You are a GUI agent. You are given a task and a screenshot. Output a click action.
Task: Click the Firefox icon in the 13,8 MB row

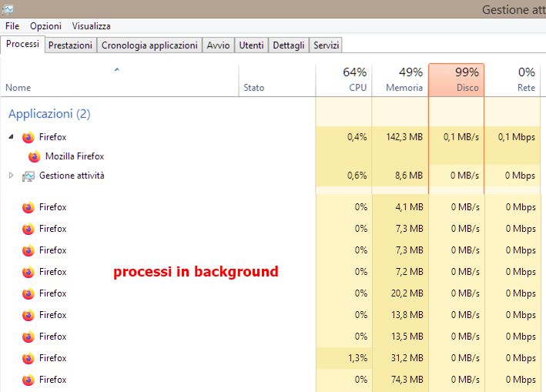tap(28, 315)
